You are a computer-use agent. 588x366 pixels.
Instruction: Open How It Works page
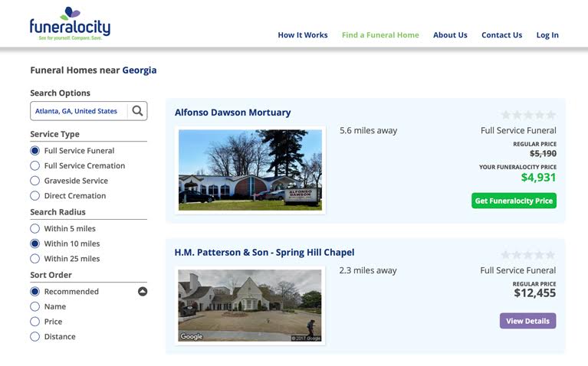coord(303,35)
